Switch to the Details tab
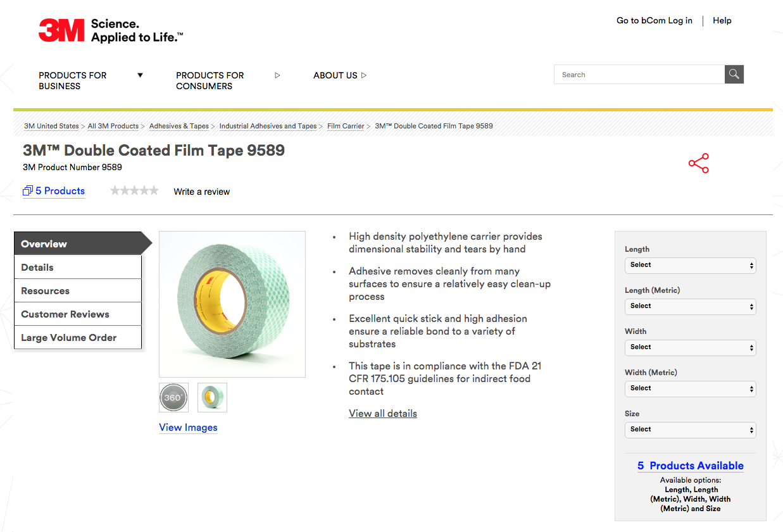 77,267
